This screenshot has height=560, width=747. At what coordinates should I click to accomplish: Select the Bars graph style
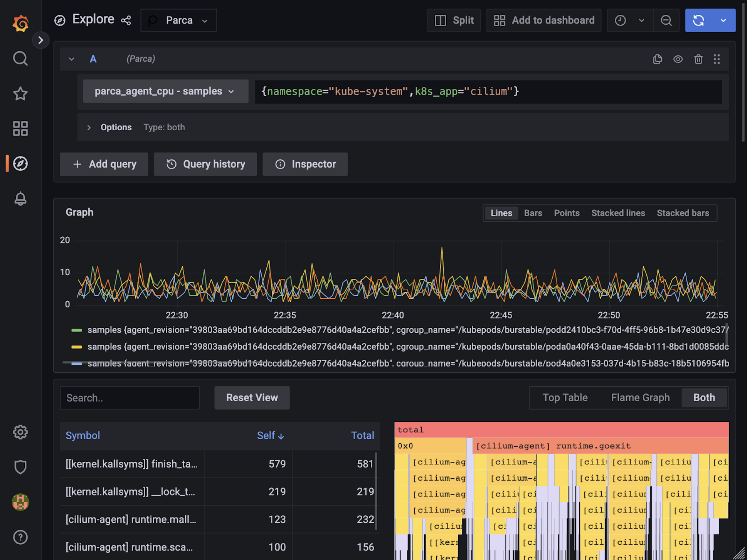tap(533, 213)
